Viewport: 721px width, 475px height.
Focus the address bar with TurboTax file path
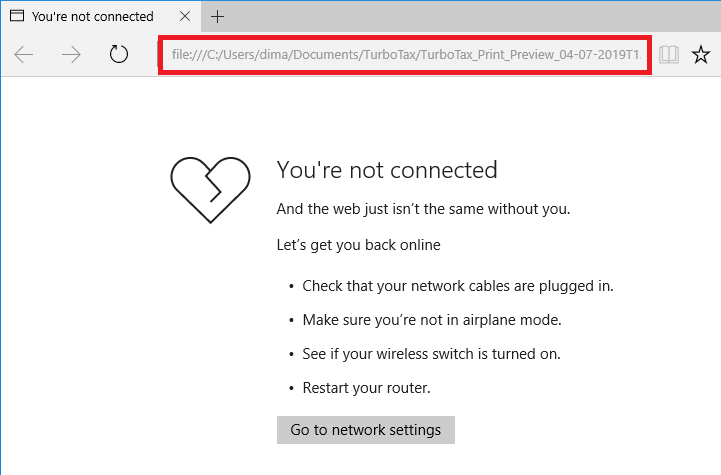click(405, 55)
